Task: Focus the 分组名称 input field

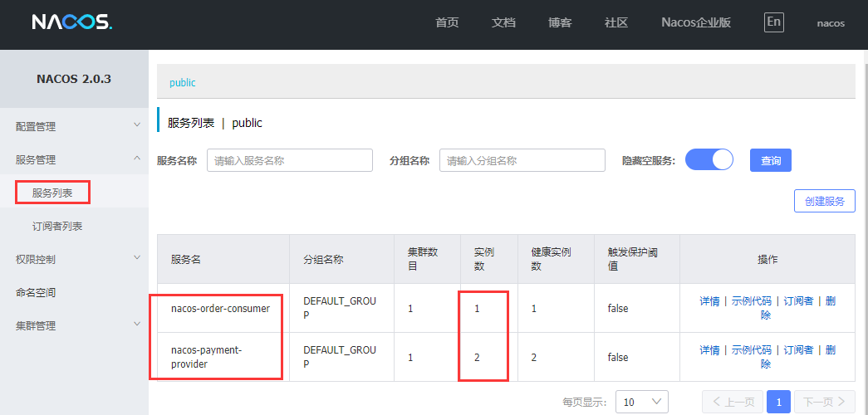Action: click(522, 160)
